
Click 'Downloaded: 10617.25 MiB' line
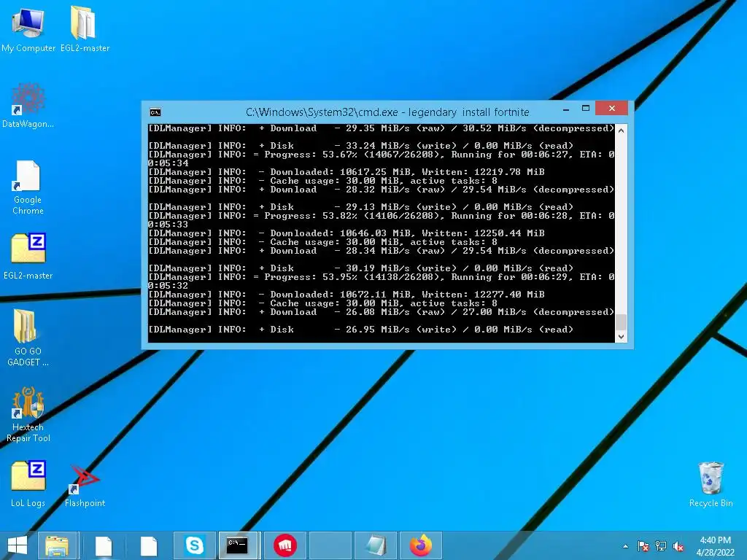(347, 172)
